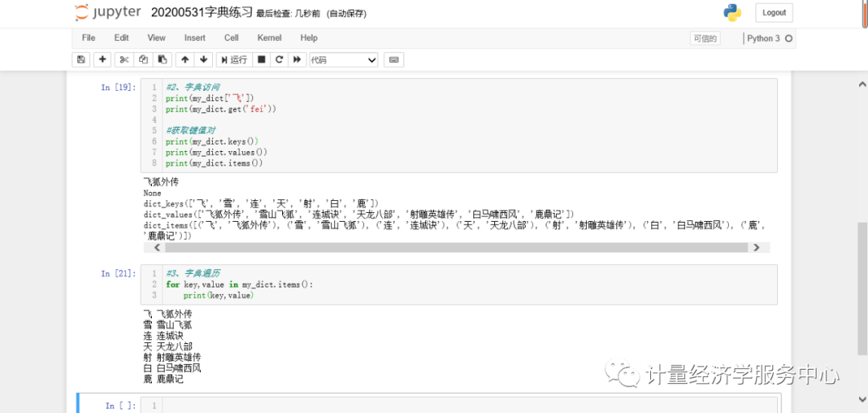Viewport: 868px width, 413px height.
Task: Cut selected cells with scissors icon
Action: (124, 59)
